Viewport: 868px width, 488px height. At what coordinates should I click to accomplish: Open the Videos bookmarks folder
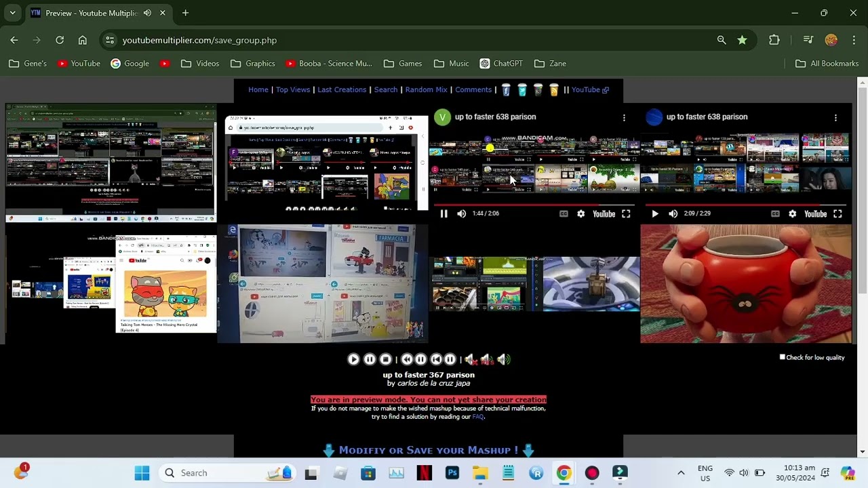[200, 64]
